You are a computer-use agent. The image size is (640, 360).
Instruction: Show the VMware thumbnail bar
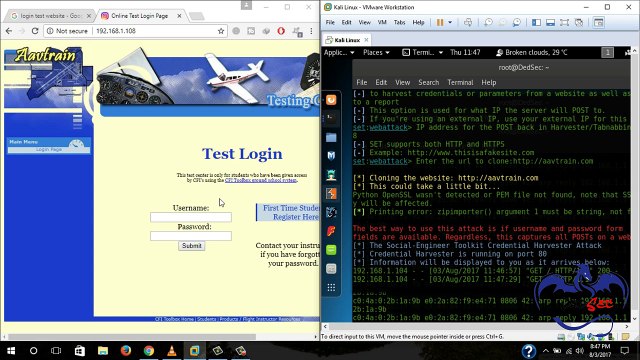point(550,22)
